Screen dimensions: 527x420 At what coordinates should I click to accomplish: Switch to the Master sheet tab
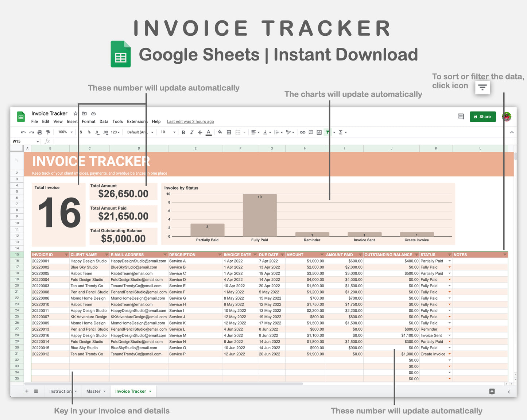click(94, 391)
